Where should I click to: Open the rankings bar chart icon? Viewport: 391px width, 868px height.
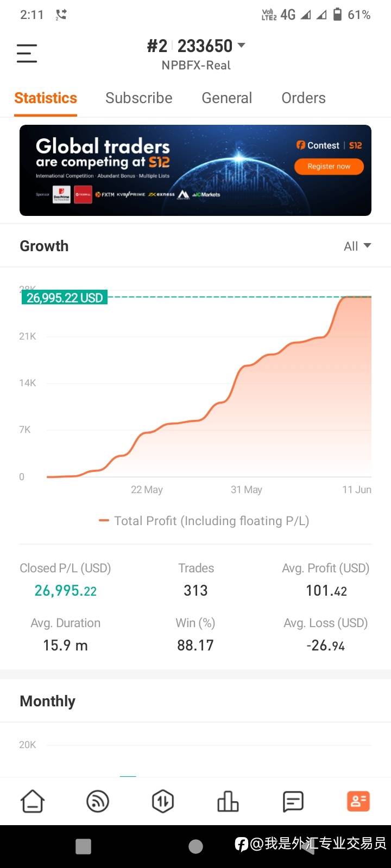[x=228, y=801]
